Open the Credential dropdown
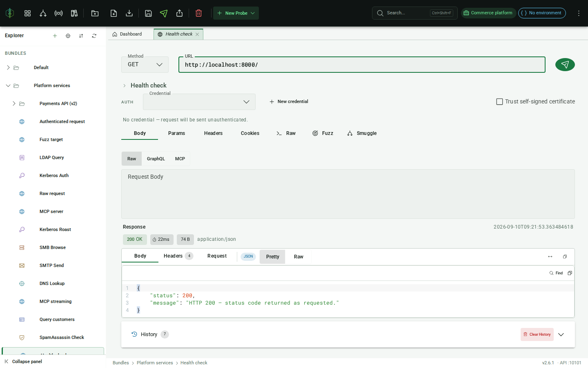 coord(199,102)
